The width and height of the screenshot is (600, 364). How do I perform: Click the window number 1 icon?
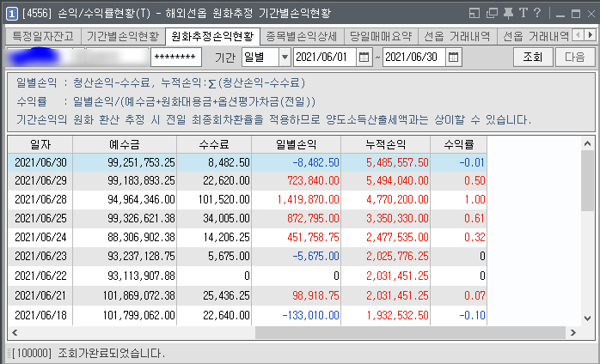(x=12, y=14)
